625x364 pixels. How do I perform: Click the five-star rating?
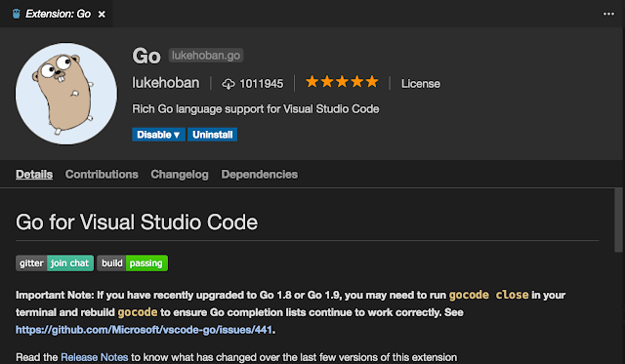point(342,82)
